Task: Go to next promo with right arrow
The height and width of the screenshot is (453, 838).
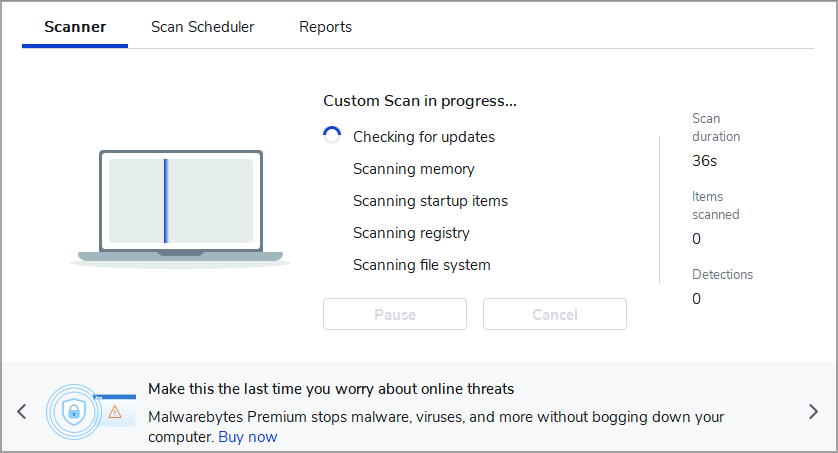Action: (x=813, y=412)
